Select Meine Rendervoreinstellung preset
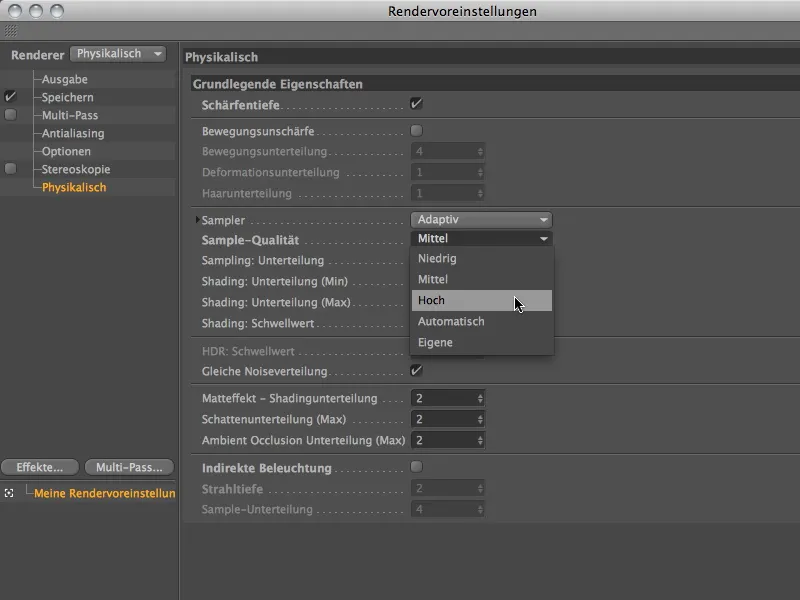 click(x=105, y=493)
